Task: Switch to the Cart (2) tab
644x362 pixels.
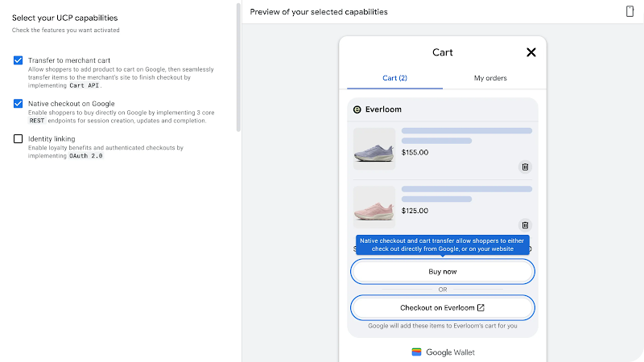Action: (x=394, y=78)
